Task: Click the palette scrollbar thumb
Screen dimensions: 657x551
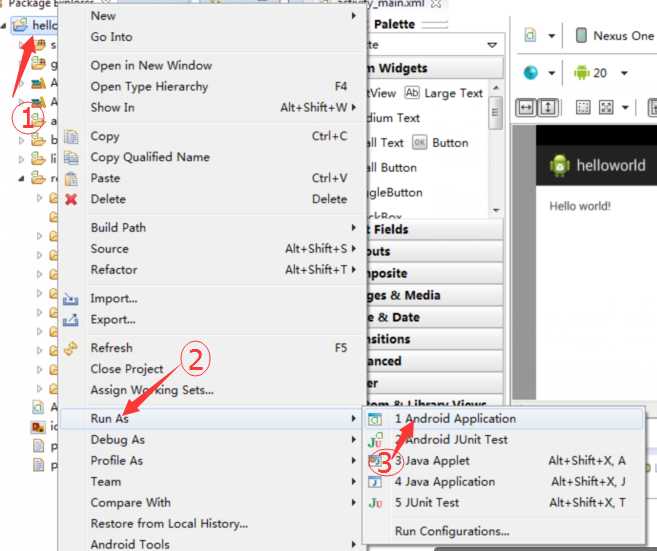Action: [496, 112]
